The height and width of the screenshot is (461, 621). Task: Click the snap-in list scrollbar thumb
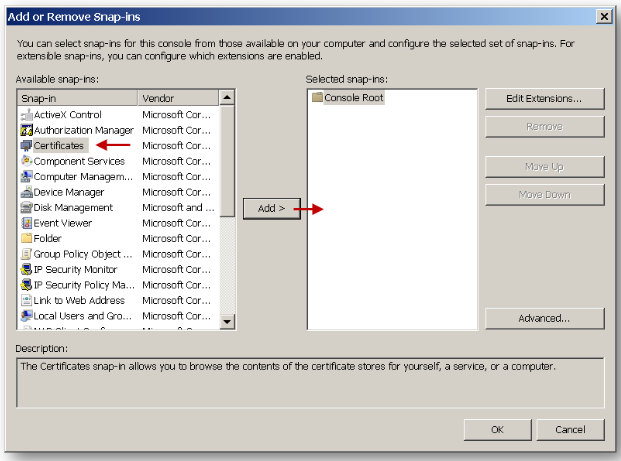coord(227,160)
